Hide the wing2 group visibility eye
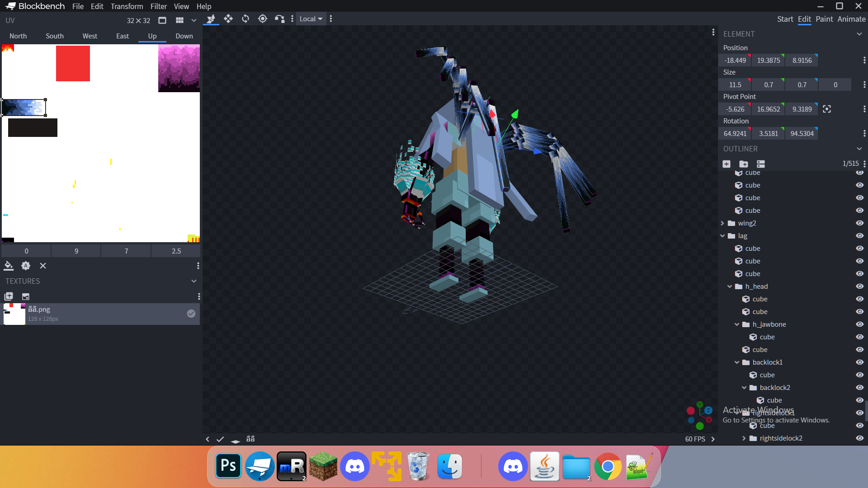 coord(859,223)
